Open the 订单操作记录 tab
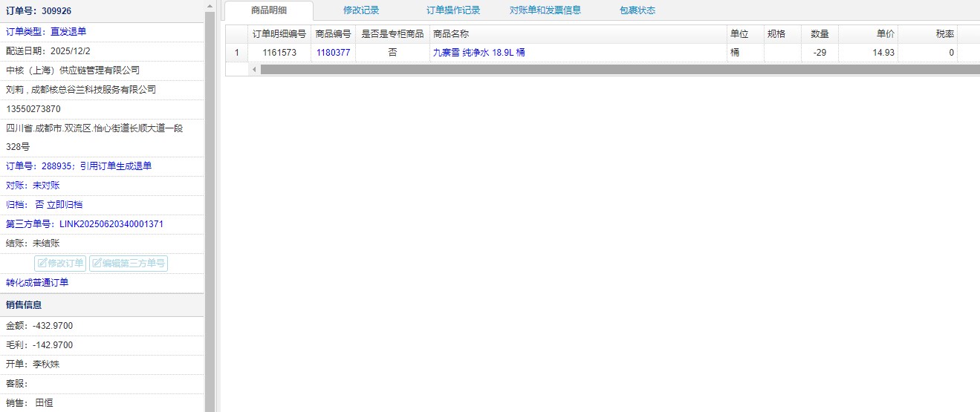980x412 pixels. coord(453,10)
